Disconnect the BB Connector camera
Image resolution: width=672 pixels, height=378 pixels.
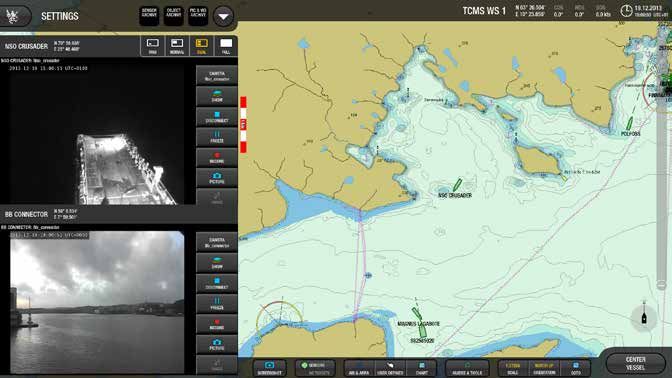click(217, 283)
